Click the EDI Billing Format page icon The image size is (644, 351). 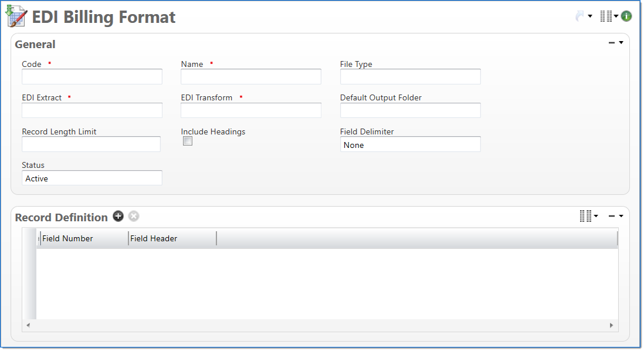[x=16, y=16]
